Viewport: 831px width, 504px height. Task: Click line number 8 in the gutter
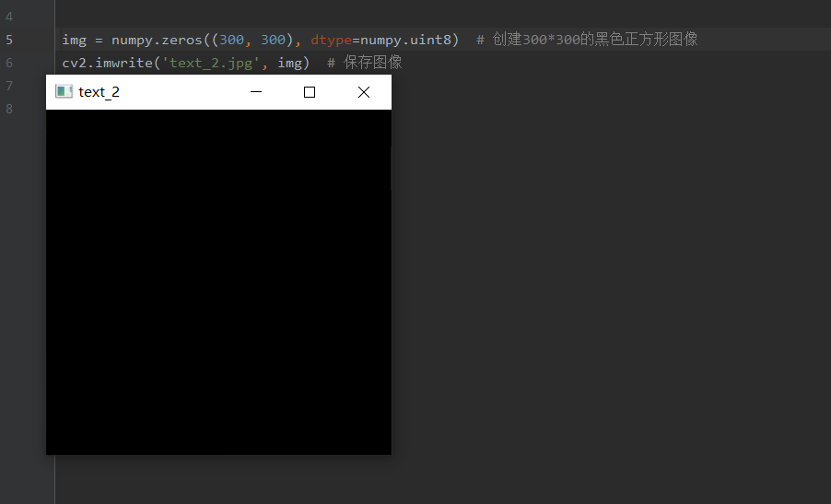point(9,109)
